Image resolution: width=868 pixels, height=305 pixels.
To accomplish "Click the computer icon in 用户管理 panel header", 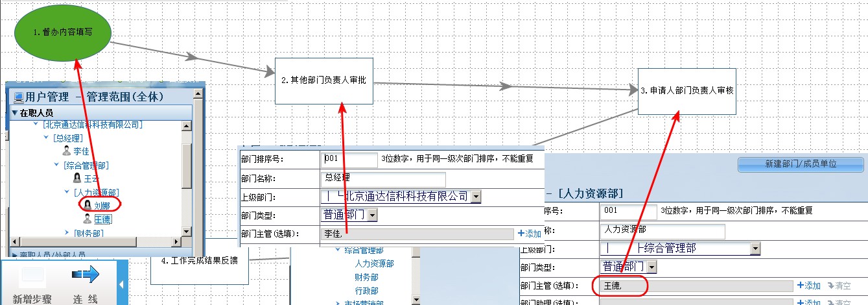I will pos(19,97).
